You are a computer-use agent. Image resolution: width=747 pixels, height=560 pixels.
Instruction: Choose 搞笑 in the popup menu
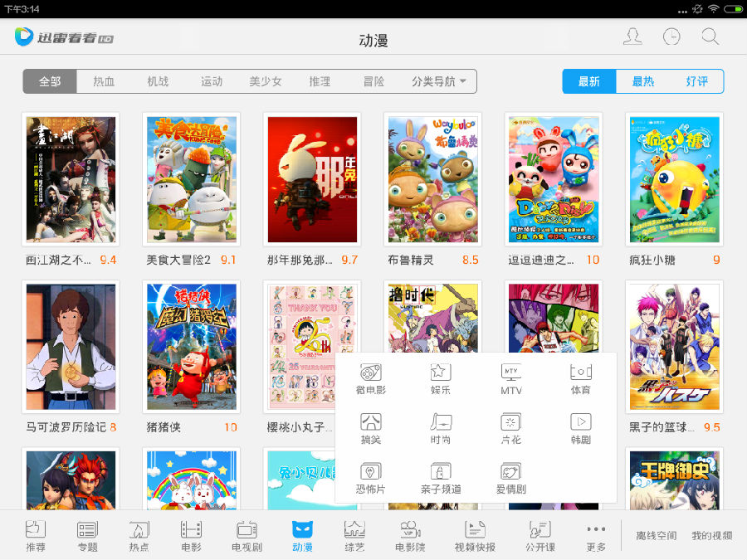(x=371, y=429)
